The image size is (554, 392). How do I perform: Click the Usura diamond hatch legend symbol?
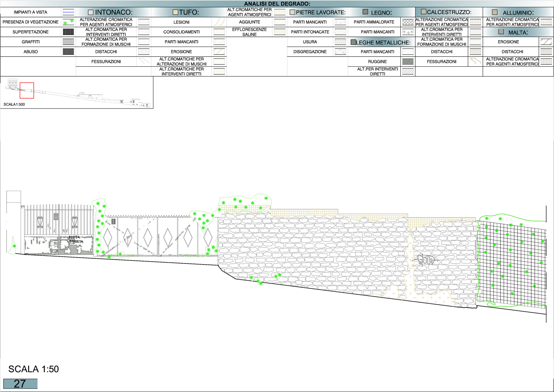pos(340,42)
